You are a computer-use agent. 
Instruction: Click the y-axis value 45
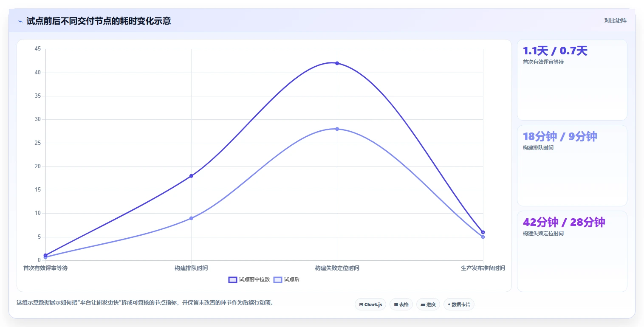click(x=37, y=49)
